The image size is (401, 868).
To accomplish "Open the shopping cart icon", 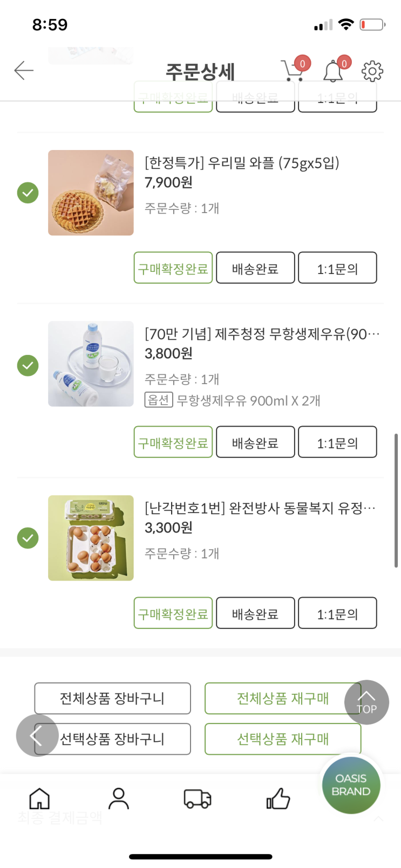I will pos(293,71).
